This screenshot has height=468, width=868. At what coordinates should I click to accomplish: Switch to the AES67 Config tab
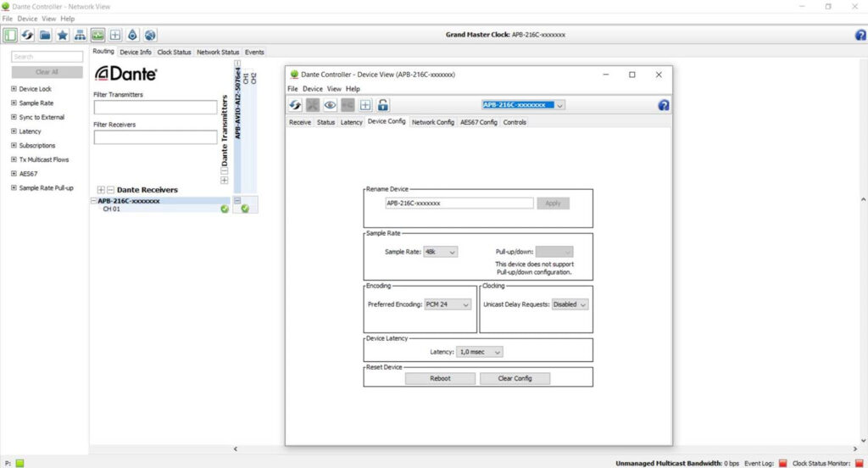(x=478, y=122)
